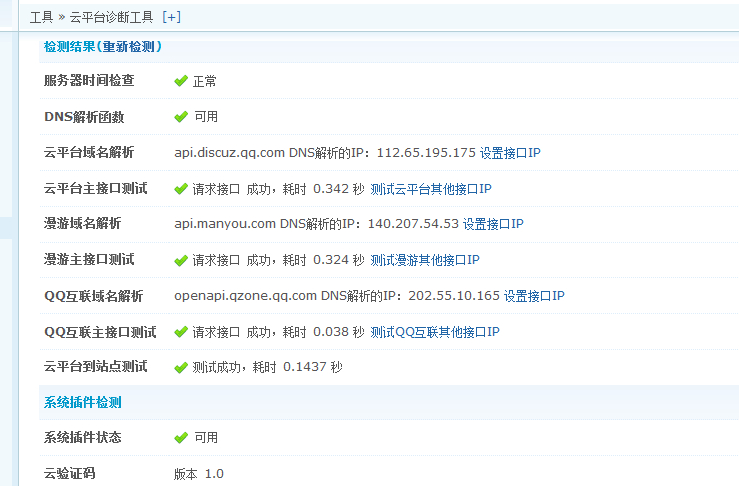The width and height of the screenshot is (739, 486).
Task: Click the 服务器时间检查 row label
Action: [x=89, y=81]
